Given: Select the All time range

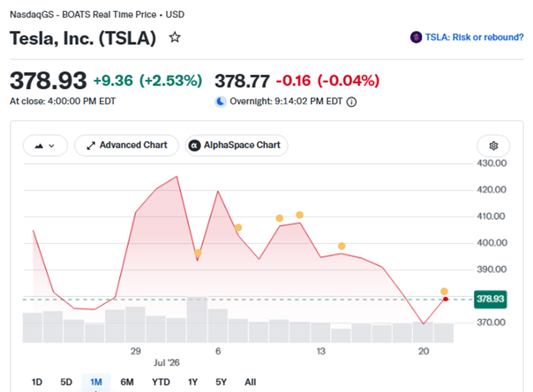Looking at the screenshot, I should (x=250, y=382).
